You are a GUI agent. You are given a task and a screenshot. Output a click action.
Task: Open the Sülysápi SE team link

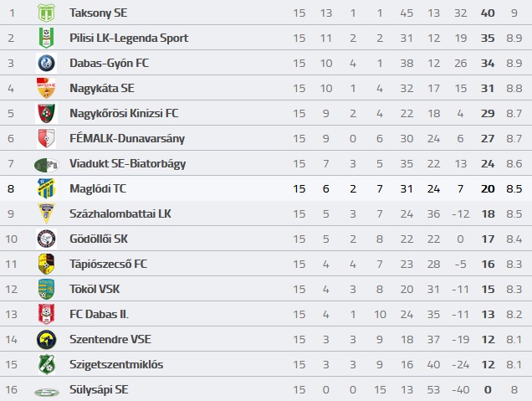pyautogui.click(x=99, y=390)
